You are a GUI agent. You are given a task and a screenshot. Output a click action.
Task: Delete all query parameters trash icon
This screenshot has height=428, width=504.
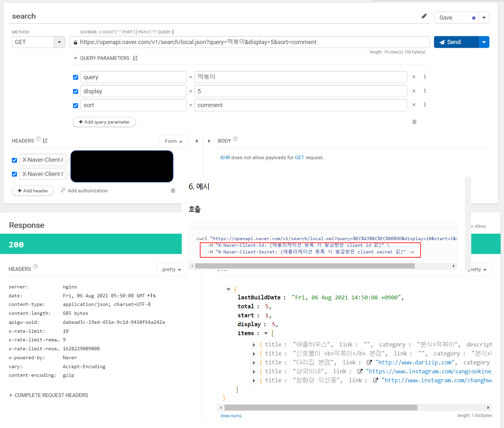[x=414, y=122]
